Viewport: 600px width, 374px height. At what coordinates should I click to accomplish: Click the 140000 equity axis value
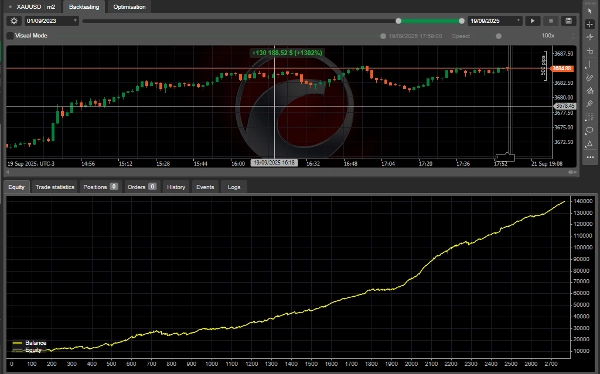point(583,201)
